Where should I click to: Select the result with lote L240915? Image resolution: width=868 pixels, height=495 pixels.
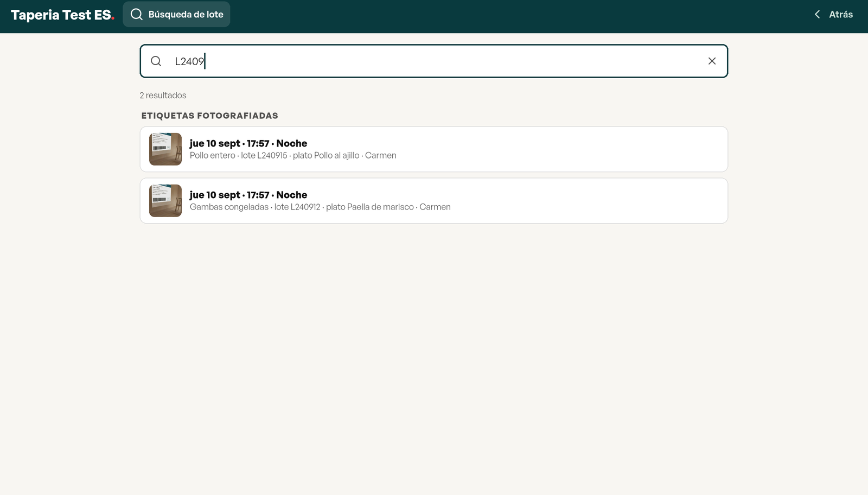click(x=434, y=149)
